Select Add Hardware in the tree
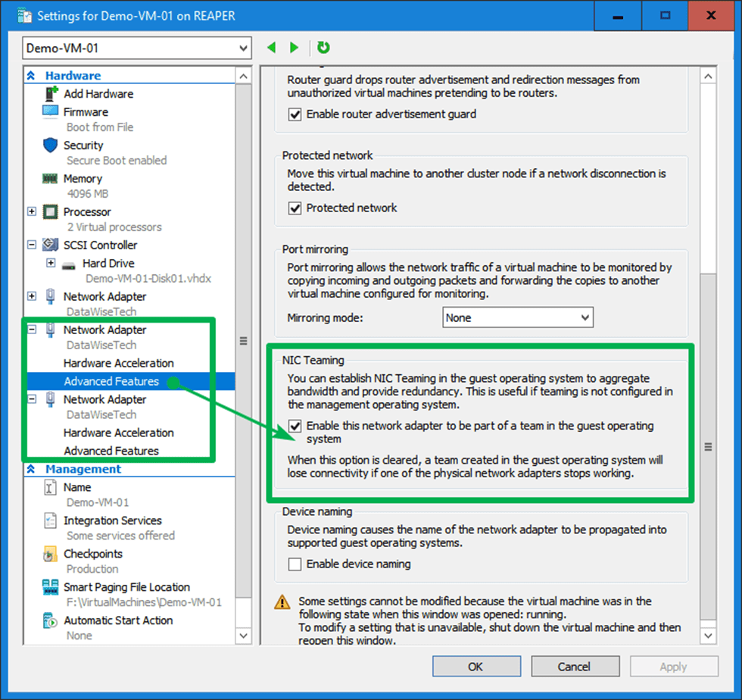This screenshot has height=700, width=742. click(98, 94)
